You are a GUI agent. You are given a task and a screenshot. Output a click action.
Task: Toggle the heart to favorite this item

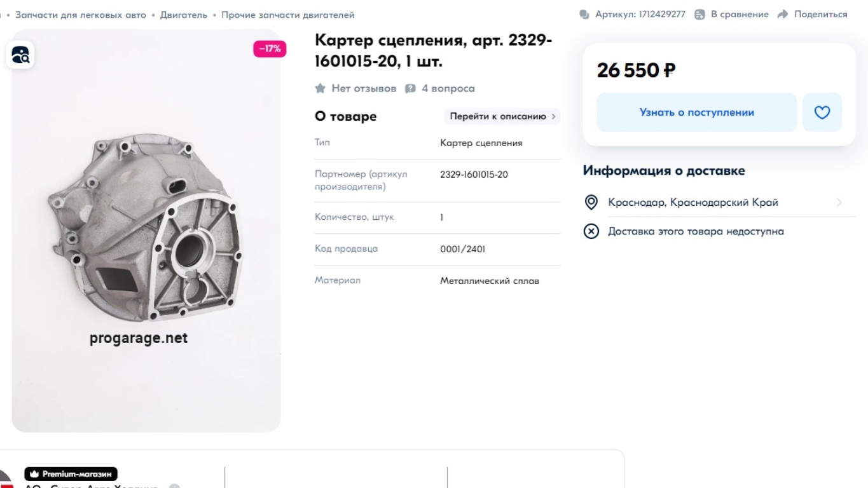pos(822,112)
